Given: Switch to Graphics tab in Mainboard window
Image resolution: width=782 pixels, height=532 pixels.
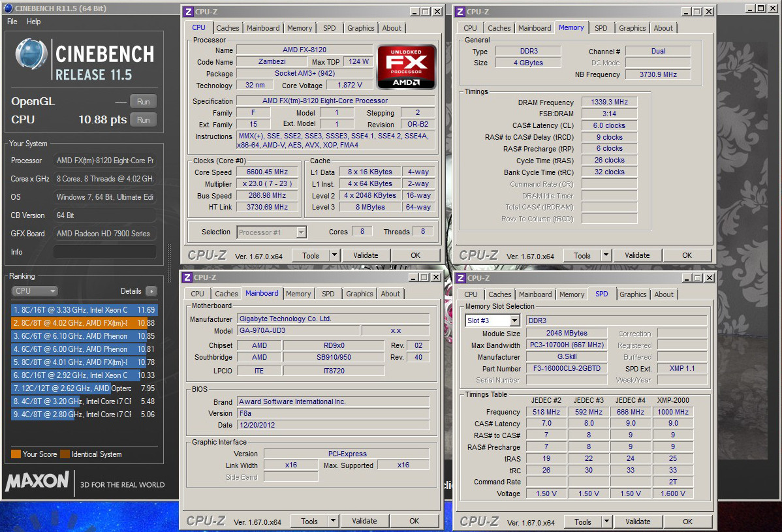Looking at the screenshot, I should (x=359, y=294).
